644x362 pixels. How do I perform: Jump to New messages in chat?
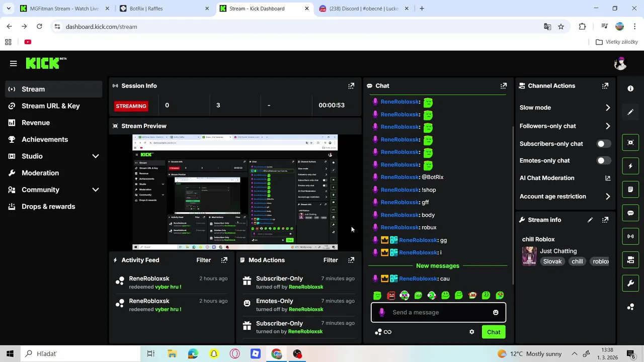438,266
